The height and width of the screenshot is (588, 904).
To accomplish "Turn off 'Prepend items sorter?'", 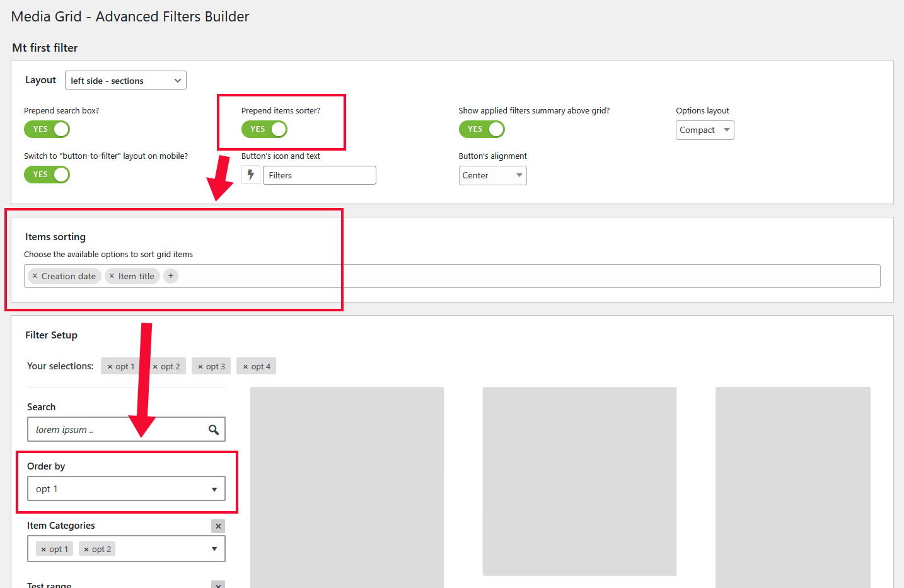I will point(265,129).
